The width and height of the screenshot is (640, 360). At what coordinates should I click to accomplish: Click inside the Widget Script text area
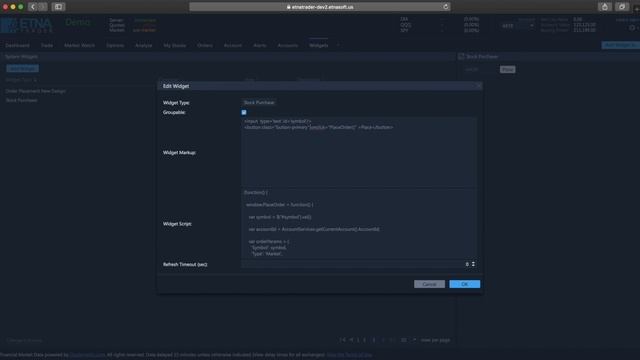tap(359, 223)
